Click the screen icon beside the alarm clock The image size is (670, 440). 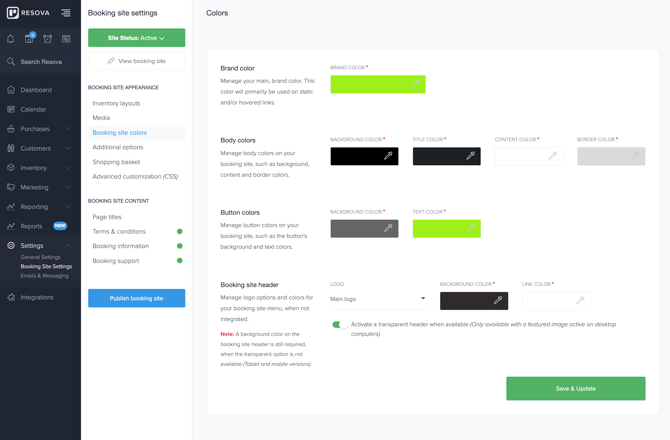[66, 39]
